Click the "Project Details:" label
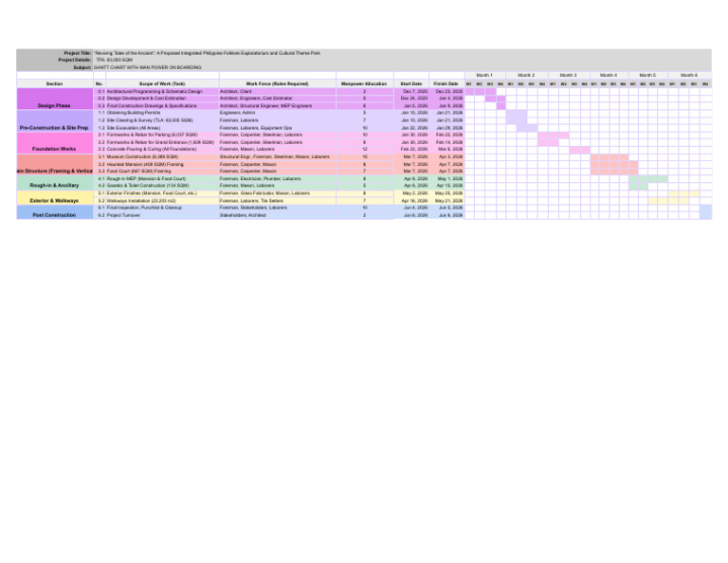The height and width of the screenshot is (563, 728). pos(75,60)
